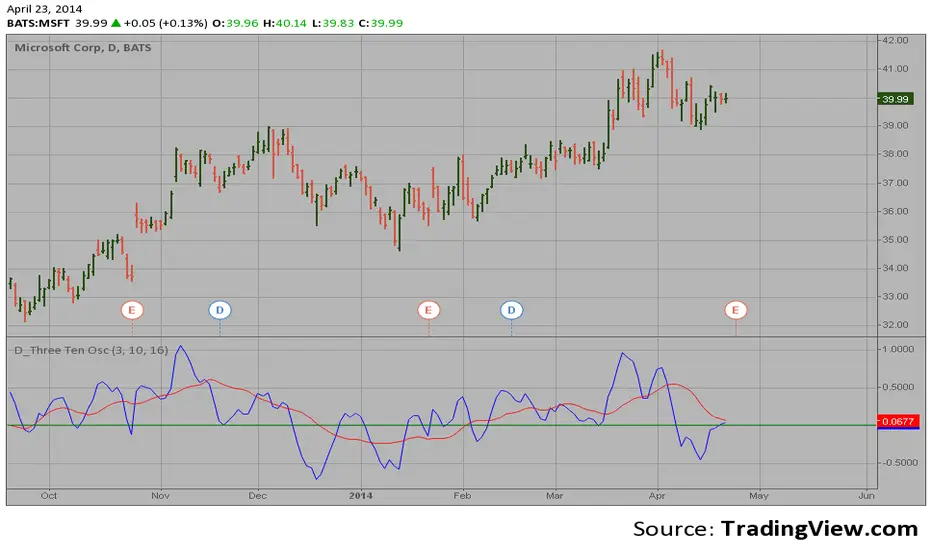The image size is (932, 550).
Task: Click the Nov label on the time axis
Action: click(160, 495)
